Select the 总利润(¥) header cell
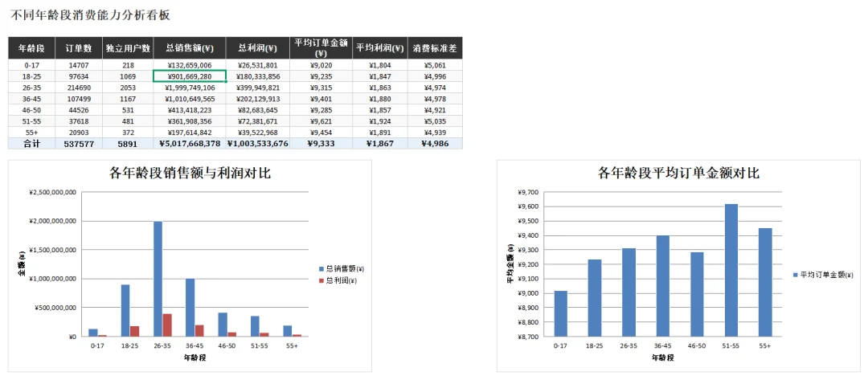 (x=258, y=48)
